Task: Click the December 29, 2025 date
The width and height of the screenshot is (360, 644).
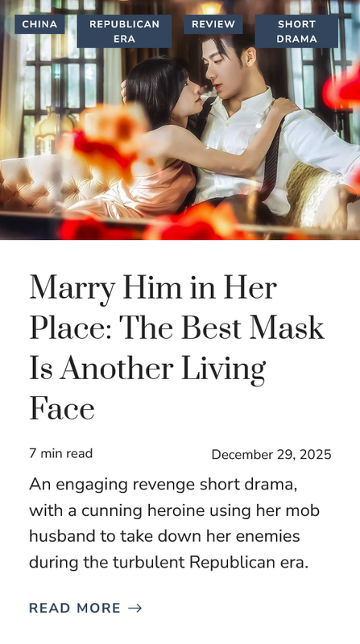Action: pyautogui.click(x=271, y=454)
